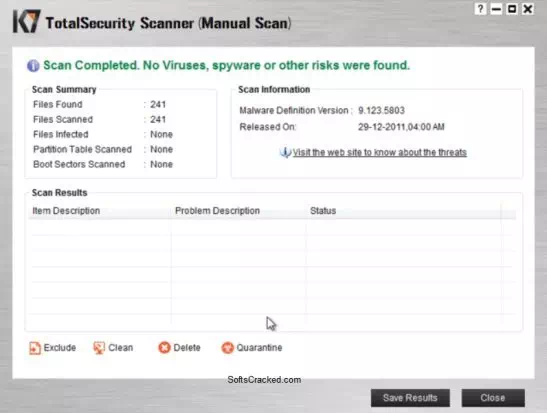Open help via question mark icon
This screenshot has height=413, width=547.
[480, 9]
